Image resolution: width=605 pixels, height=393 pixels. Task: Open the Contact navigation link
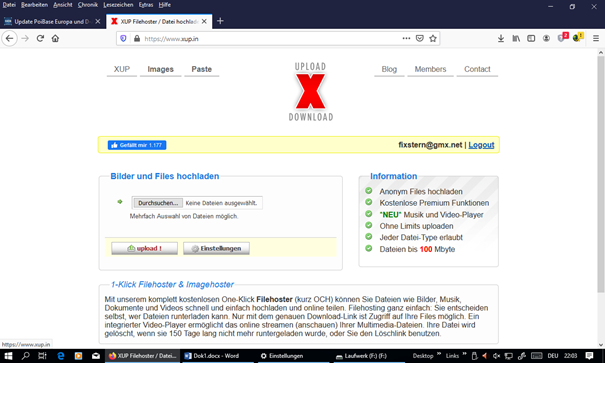(x=477, y=69)
